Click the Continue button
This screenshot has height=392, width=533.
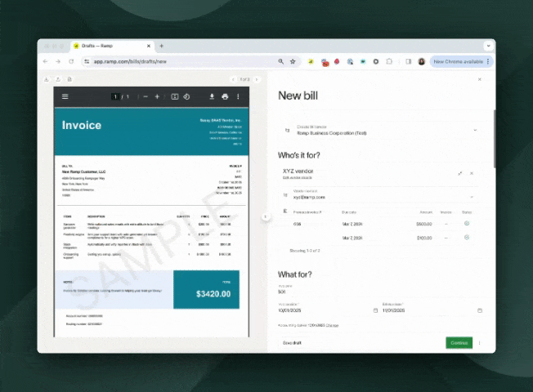(459, 343)
